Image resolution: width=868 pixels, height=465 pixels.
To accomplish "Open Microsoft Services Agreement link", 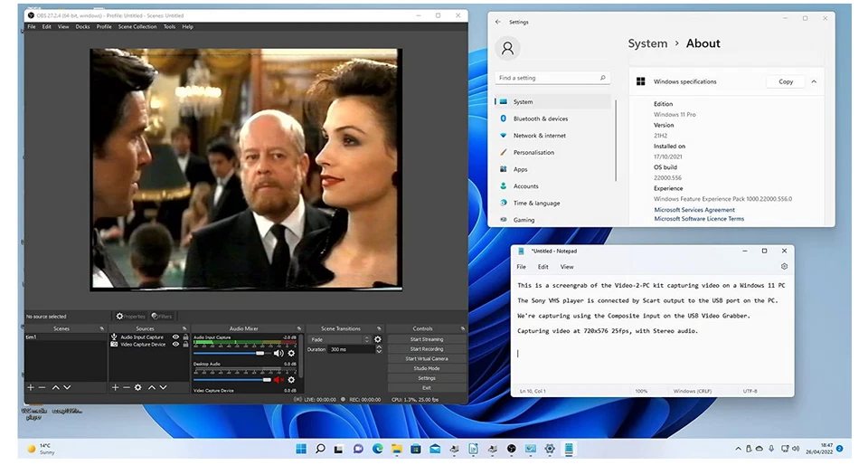I will (694, 210).
